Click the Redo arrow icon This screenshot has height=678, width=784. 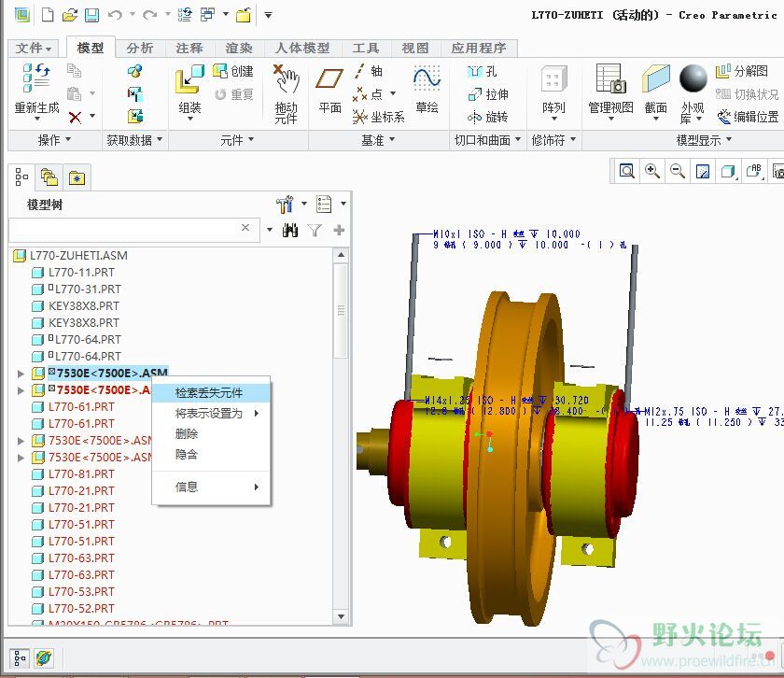[149, 15]
